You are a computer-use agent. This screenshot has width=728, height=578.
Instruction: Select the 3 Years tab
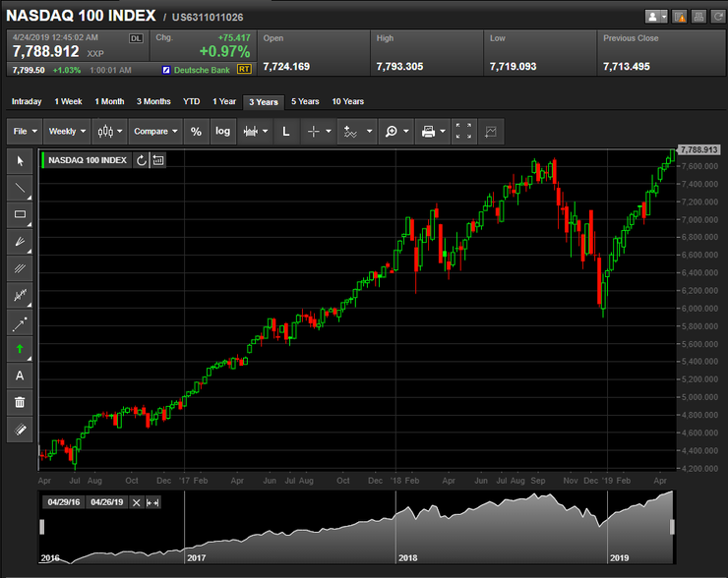tap(264, 102)
